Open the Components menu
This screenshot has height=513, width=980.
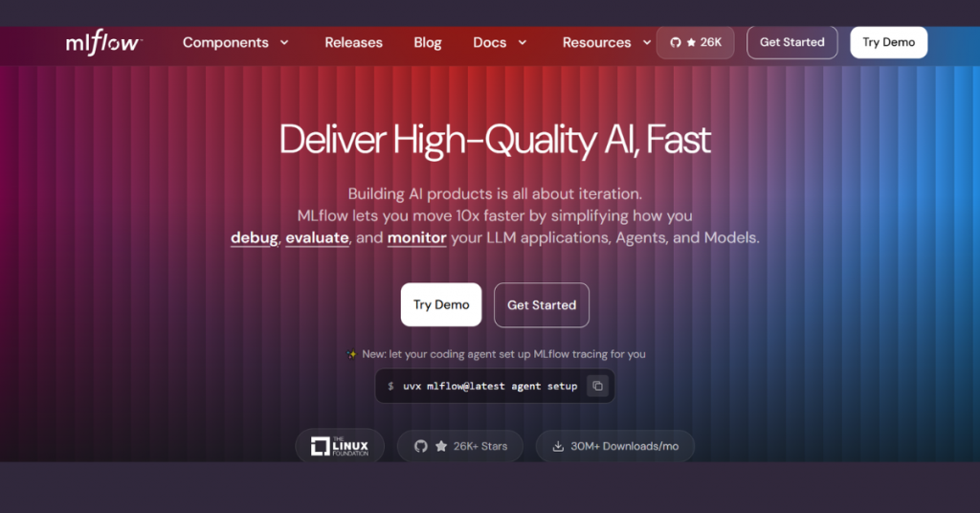pyautogui.click(x=226, y=42)
